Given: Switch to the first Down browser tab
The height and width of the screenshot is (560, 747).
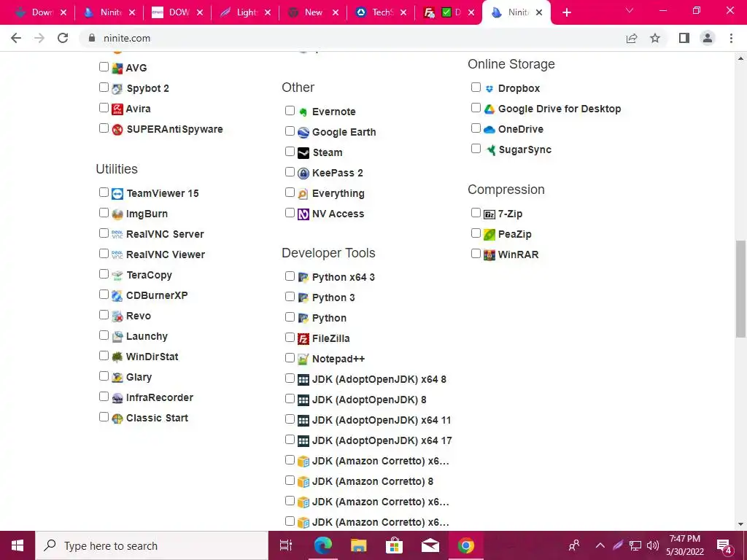Looking at the screenshot, I should 41,12.
